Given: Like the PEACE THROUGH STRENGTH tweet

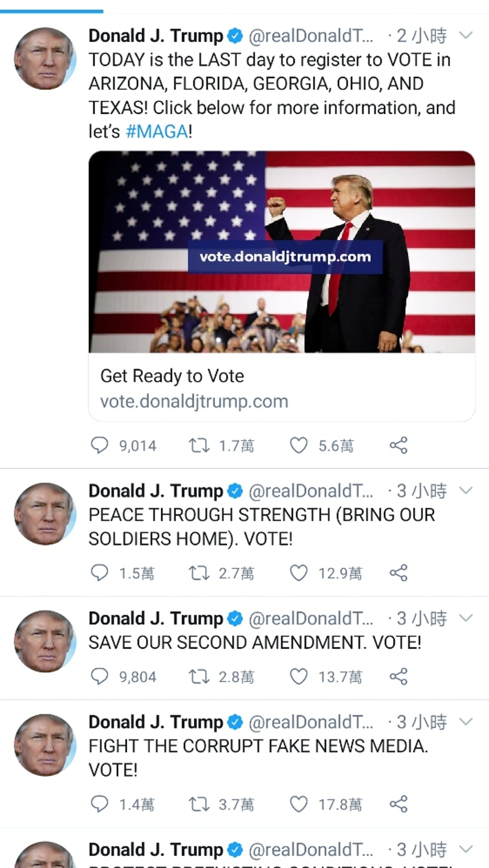Looking at the screenshot, I should [x=299, y=573].
